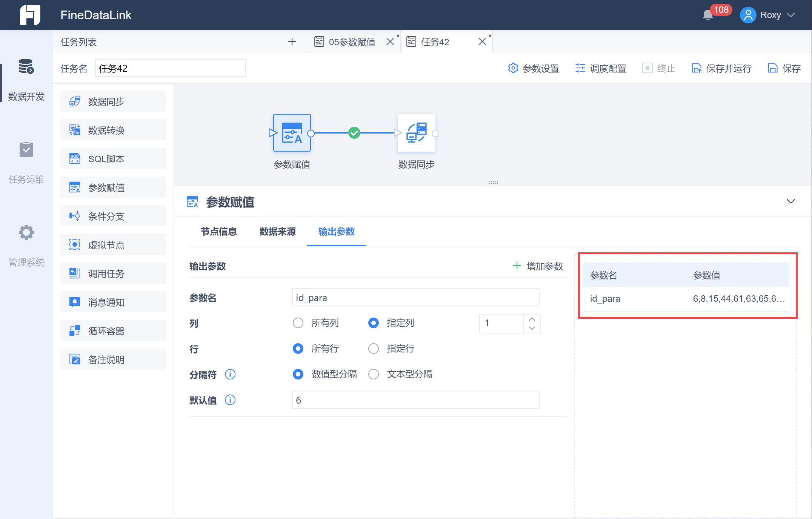
Task: Select the 数据同步 node on canvas
Action: click(x=416, y=133)
